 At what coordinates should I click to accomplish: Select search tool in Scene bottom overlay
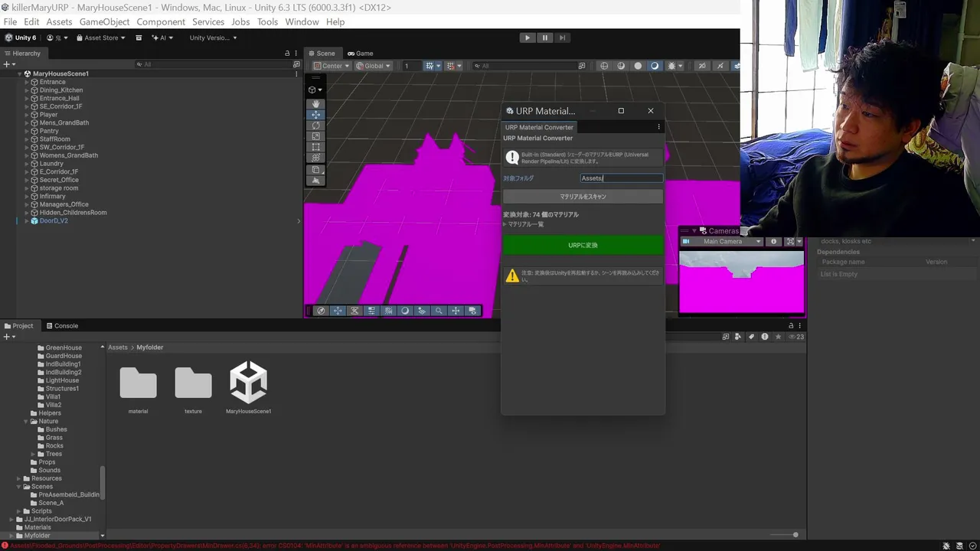pyautogui.click(x=439, y=311)
